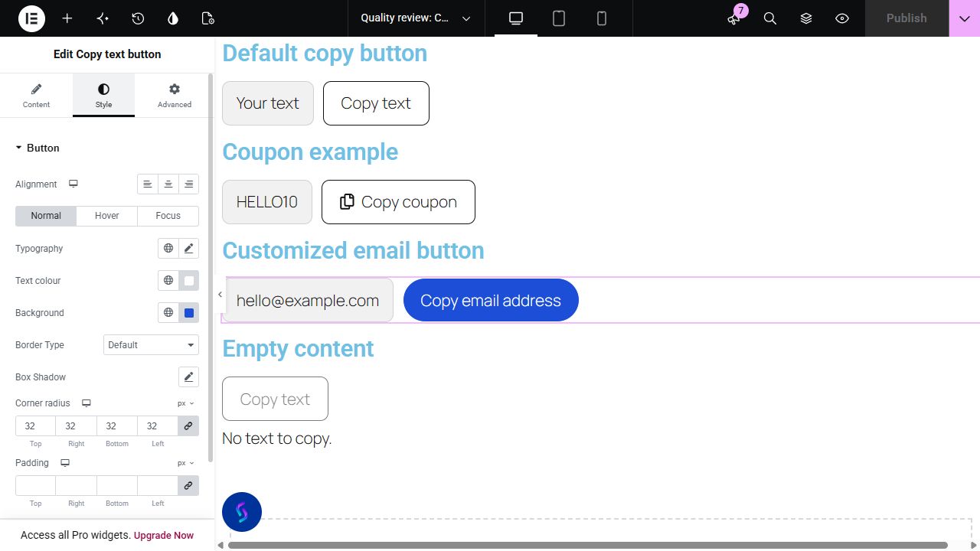980x551 pixels.
Task: Edit Typography with pencil icon
Action: (x=188, y=249)
